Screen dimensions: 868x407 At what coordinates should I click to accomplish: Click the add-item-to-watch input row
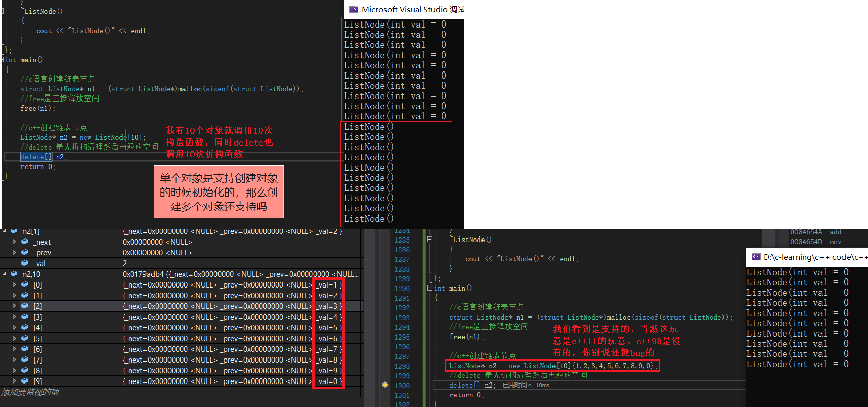pyautogui.click(x=31, y=392)
